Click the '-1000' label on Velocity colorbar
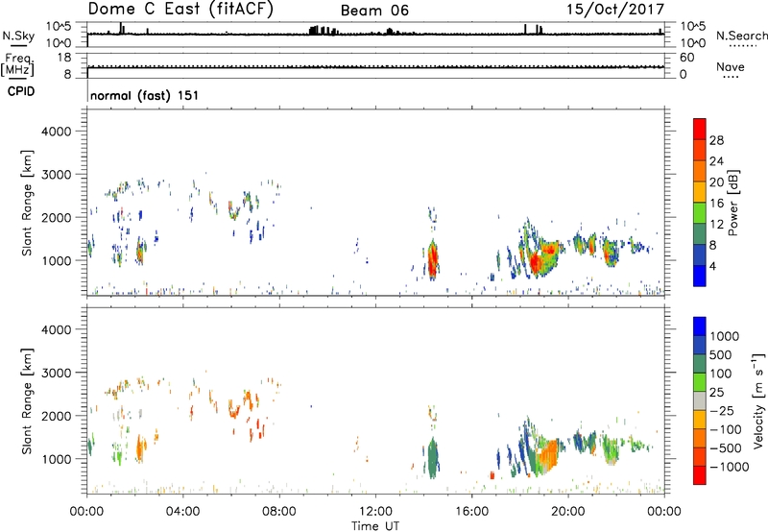This screenshot has height=532, width=768. [729, 467]
